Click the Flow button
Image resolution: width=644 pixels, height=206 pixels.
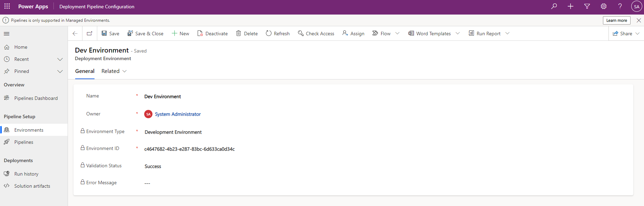click(x=382, y=34)
